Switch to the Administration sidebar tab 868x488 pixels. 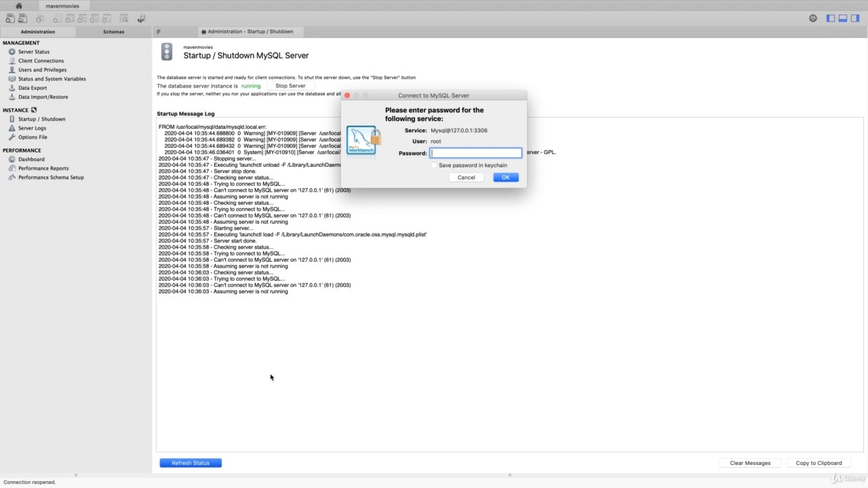(x=38, y=31)
